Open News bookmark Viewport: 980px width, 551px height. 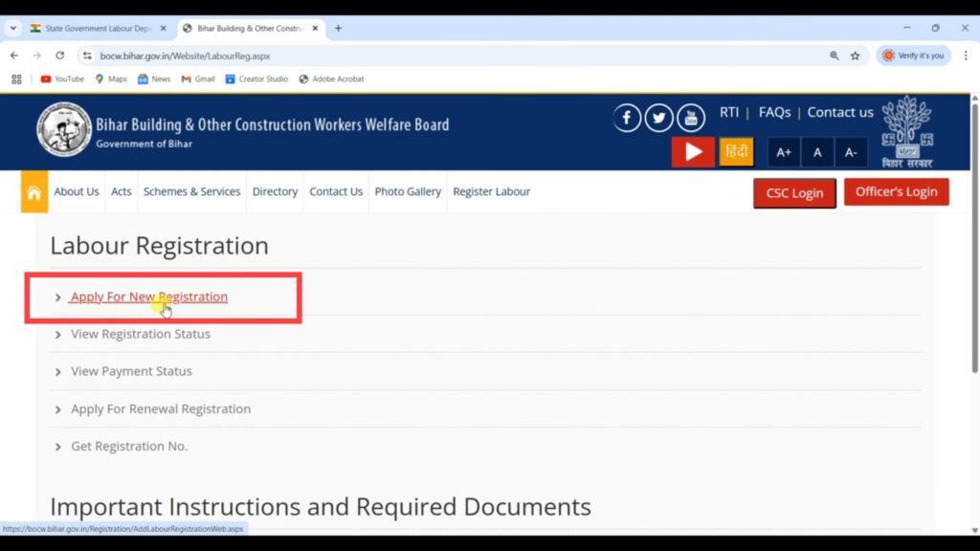154,79
